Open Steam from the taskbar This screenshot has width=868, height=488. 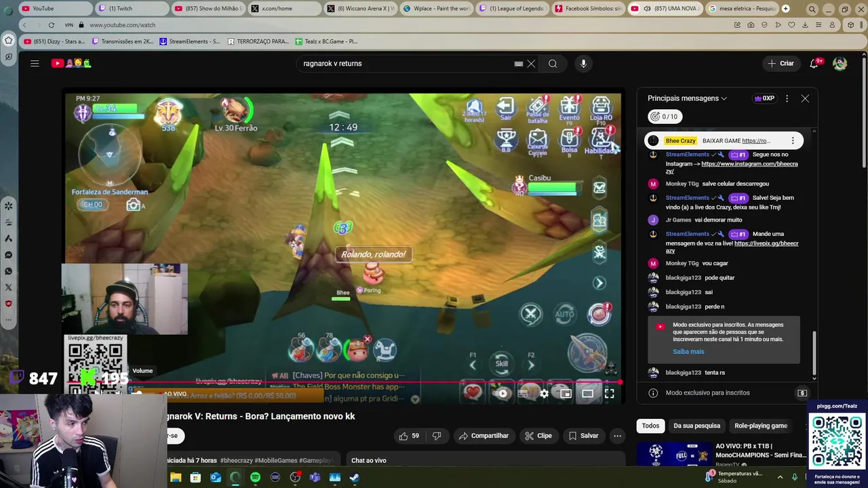coord(354,477)
